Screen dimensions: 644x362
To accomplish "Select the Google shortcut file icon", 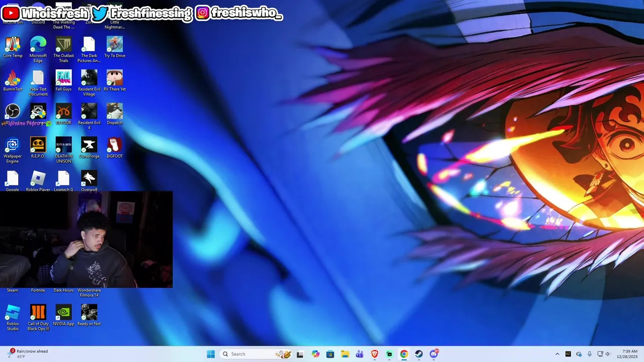I will click(x=13, y=181).
